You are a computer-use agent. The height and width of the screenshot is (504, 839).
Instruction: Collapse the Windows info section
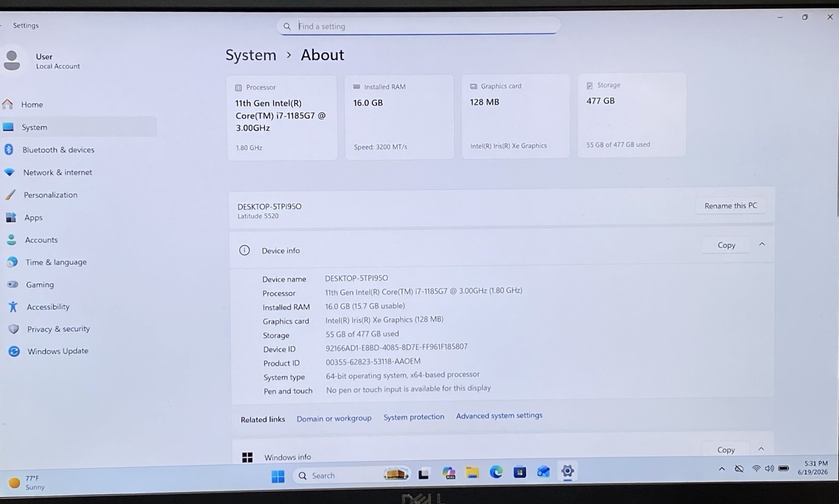(761, 449)
